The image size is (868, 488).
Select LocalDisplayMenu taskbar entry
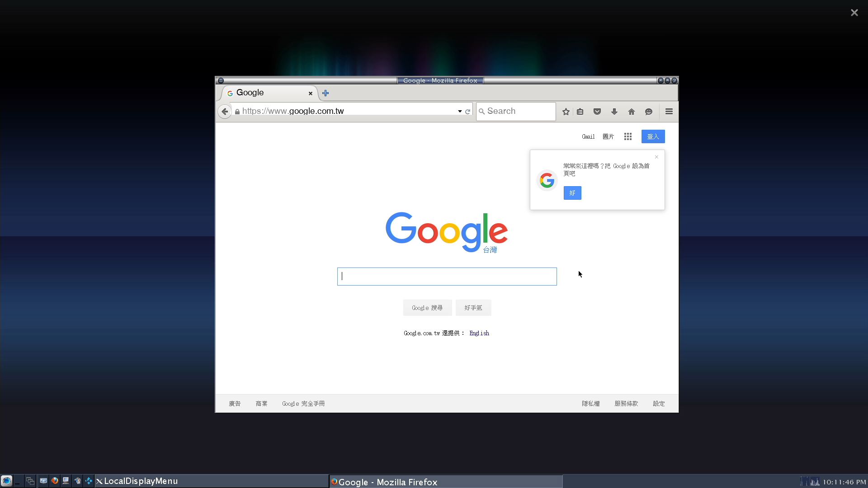211,481
